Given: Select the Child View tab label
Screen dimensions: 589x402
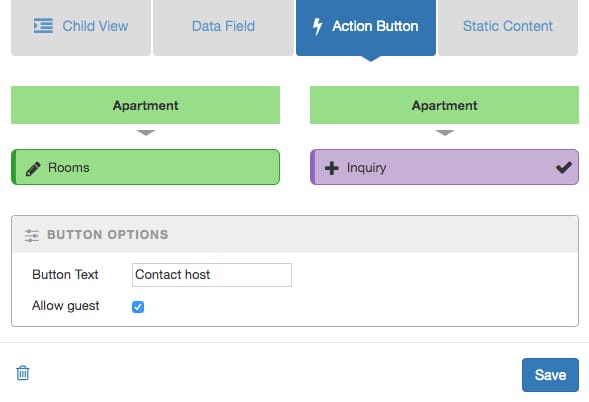Looking at the screenshot, I should click(x=95, y=26).
